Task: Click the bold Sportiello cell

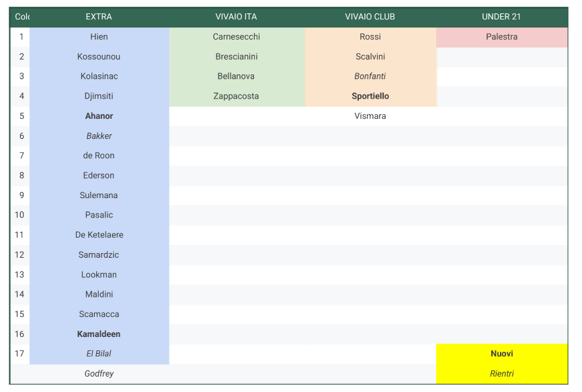Action: 370,96
